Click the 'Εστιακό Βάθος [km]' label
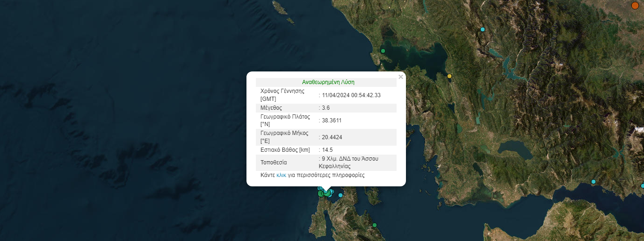Screen dimensions: 644x241 (x=285, y=150)
